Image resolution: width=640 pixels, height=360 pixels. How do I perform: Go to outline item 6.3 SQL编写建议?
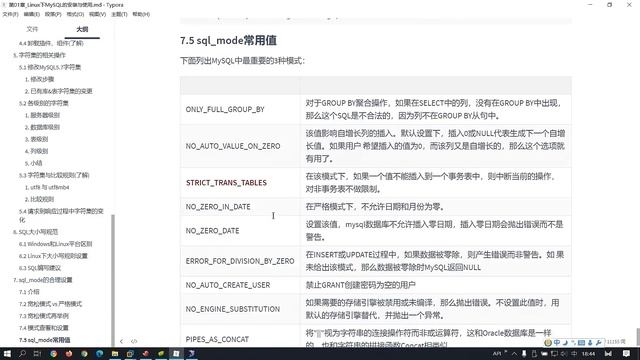point(40,268)
